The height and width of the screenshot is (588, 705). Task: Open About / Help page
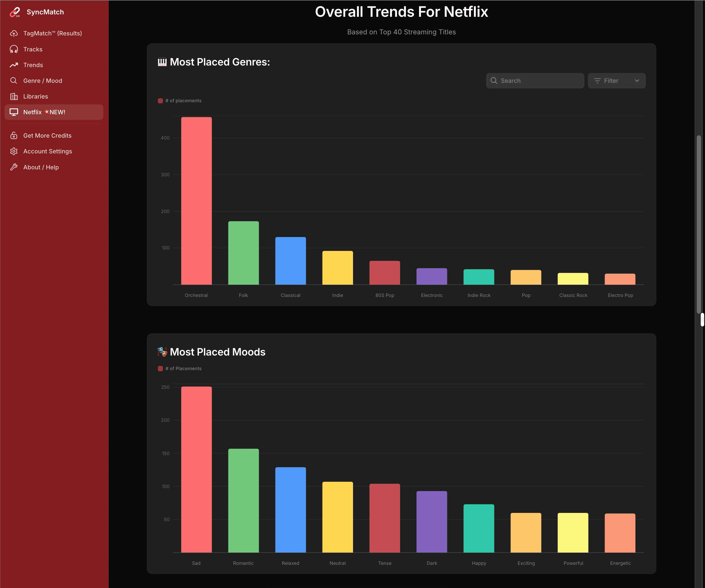pos(54,167)
